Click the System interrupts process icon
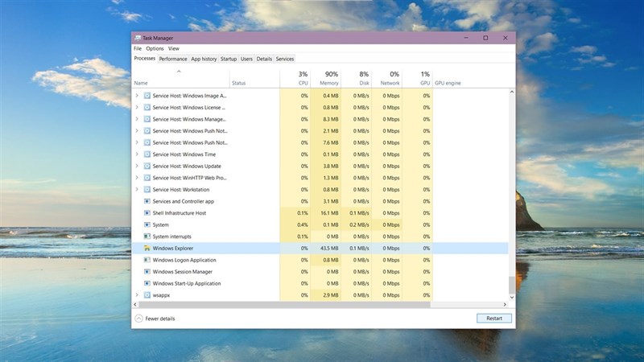 [147, 237]
